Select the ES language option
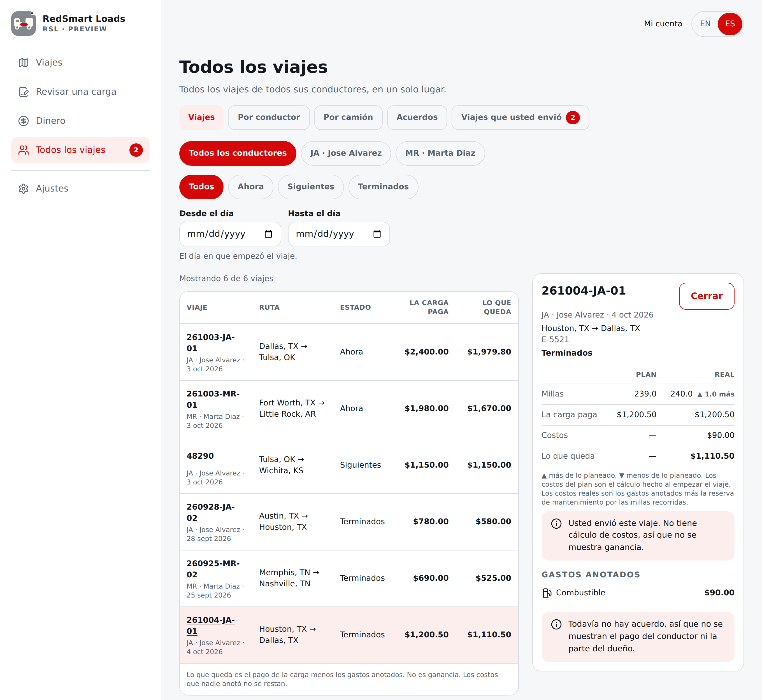Viewport: 762px width, 700px height. point(730,24)
